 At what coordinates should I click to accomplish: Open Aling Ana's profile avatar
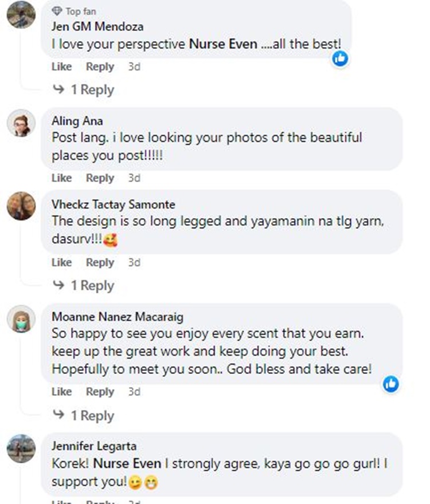(21, 123)
